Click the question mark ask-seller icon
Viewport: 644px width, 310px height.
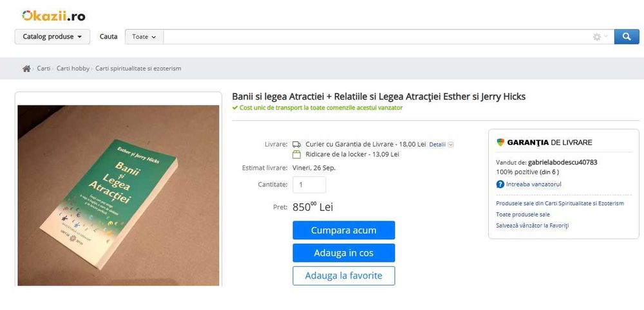coord(500,184)
